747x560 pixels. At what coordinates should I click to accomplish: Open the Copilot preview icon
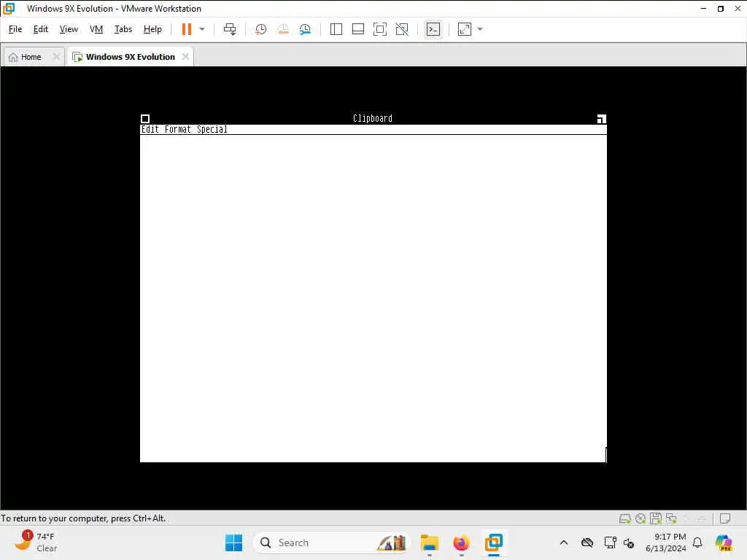[x=724, y=542]
